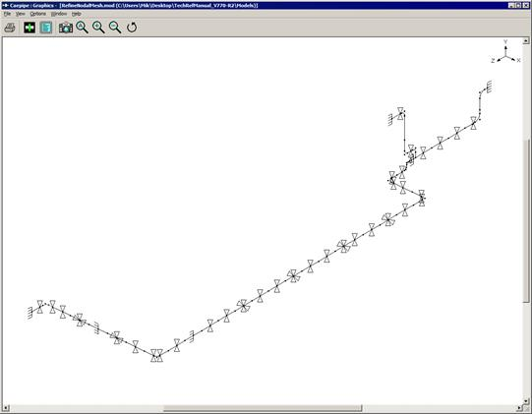
Task: Click the horizontal scrollbar left arrow
Action: [x=6, y=407]
